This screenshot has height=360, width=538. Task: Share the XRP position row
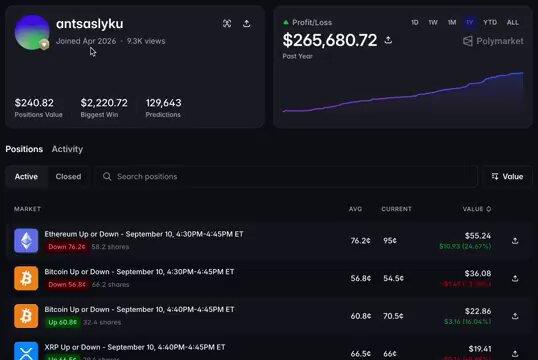point(515,353)
